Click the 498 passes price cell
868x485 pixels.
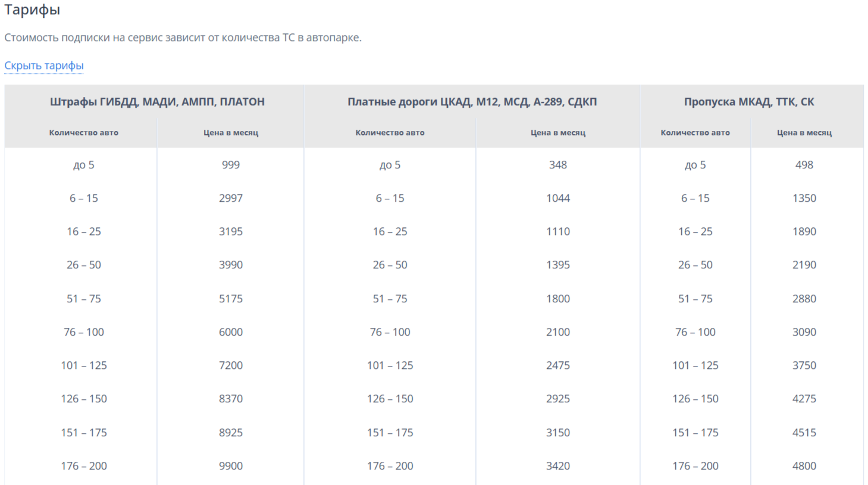coord(804,165)
